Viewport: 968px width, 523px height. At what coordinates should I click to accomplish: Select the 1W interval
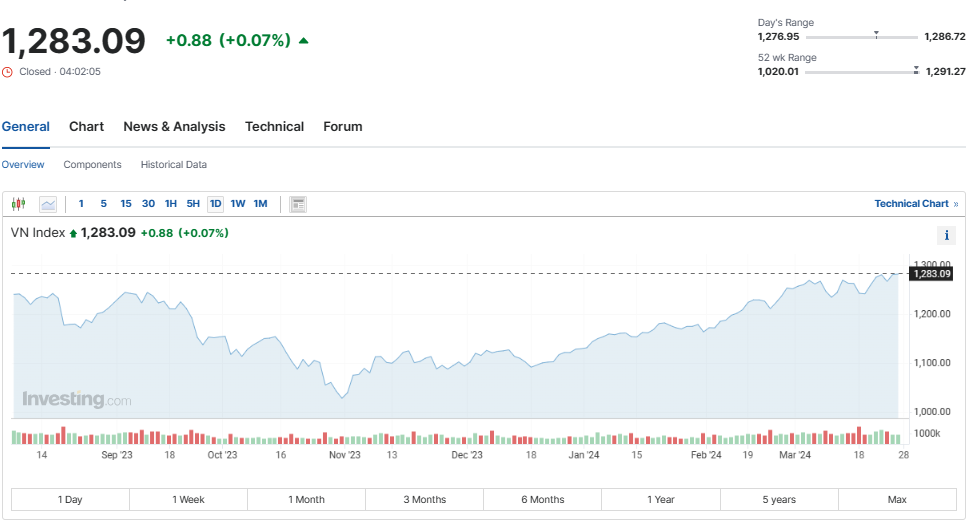[238, 204]
